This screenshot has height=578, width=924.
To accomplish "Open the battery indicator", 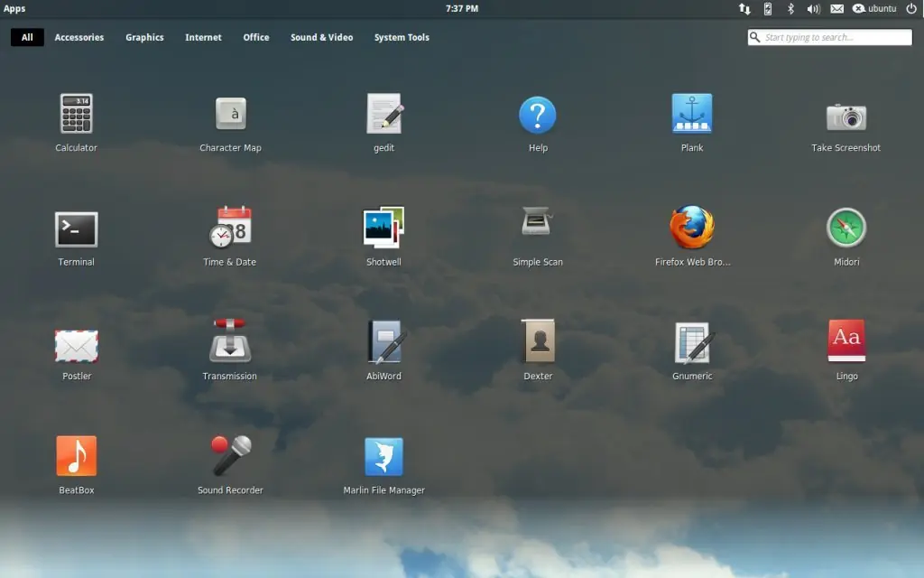I will click(x=768, y=8).
